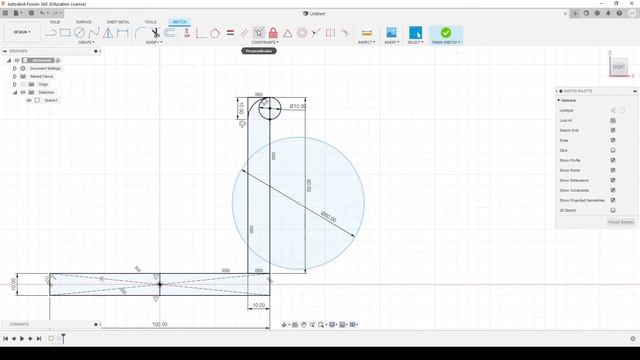Click the timeline go-to-start button
The height and width of the screenshot is (360, 640).
pyautogui.click(x=5, y=338)
